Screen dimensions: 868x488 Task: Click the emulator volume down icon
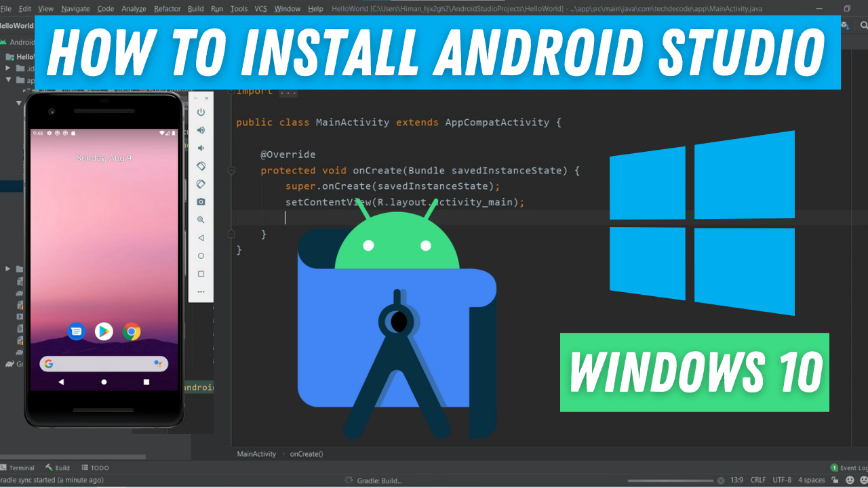click(x=201, y=148)
